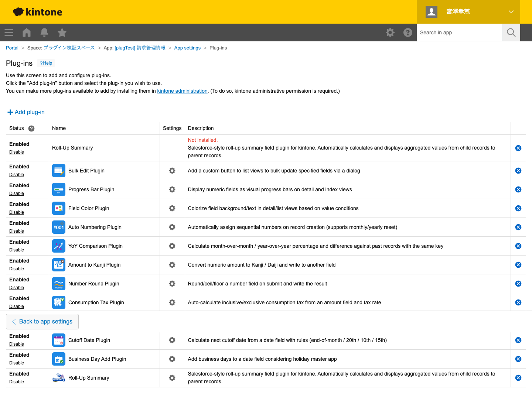Open the header settings gear
Viewport: 532px width, 411px height.
[x=390, y=32]
